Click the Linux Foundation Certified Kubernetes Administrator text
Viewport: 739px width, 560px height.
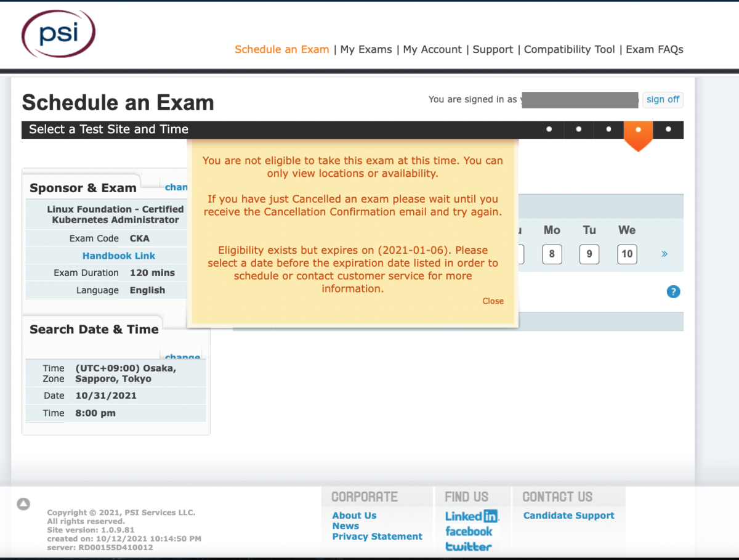(115, 214)
